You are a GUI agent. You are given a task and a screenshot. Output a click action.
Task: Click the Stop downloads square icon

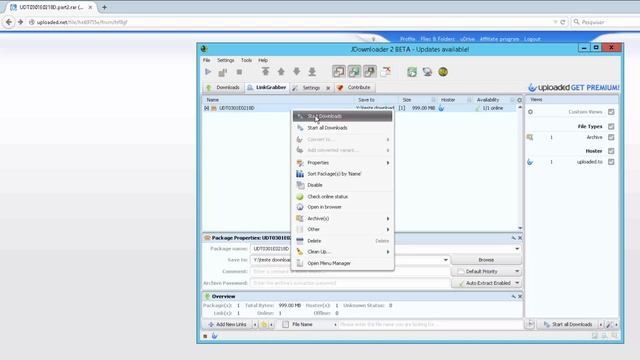click(x=239, y=72)
